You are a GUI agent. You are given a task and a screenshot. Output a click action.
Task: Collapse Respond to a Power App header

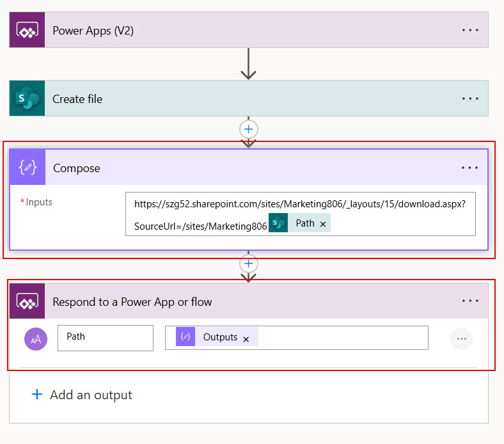tap(249, 301)
